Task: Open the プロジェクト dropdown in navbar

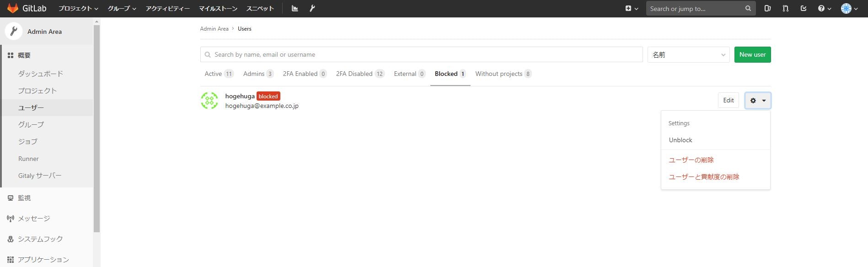Action: point(78,8)
